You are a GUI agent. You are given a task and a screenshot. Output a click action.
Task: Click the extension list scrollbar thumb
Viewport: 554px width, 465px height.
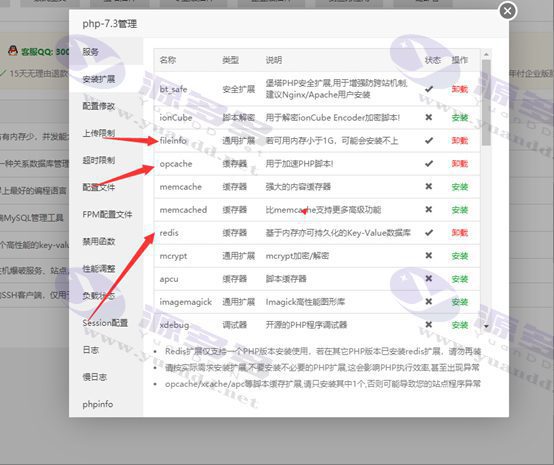click(486, 102)
